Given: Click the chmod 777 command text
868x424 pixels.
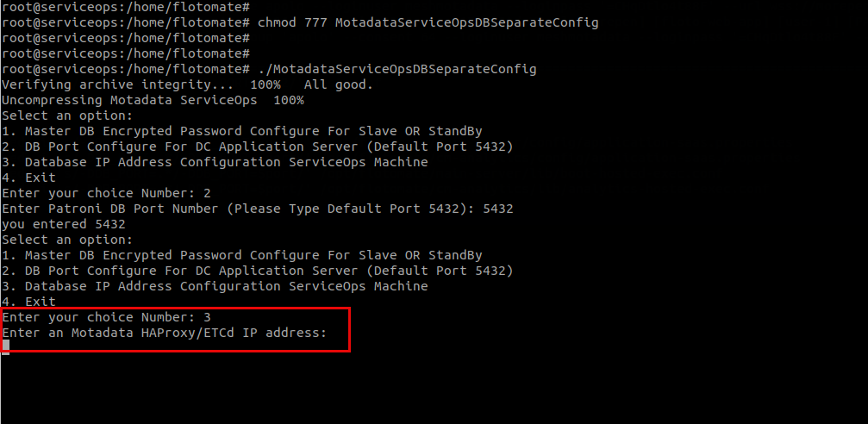Looking at the screenshot, I should pyautogui.click(x=427, y=22).
